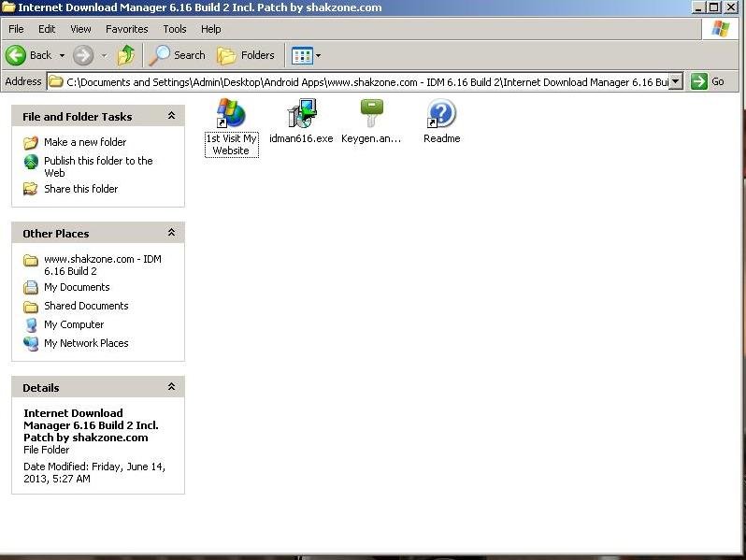The image size is (746, 560).
Task: Go up one folder level
Action: [126, 55]
